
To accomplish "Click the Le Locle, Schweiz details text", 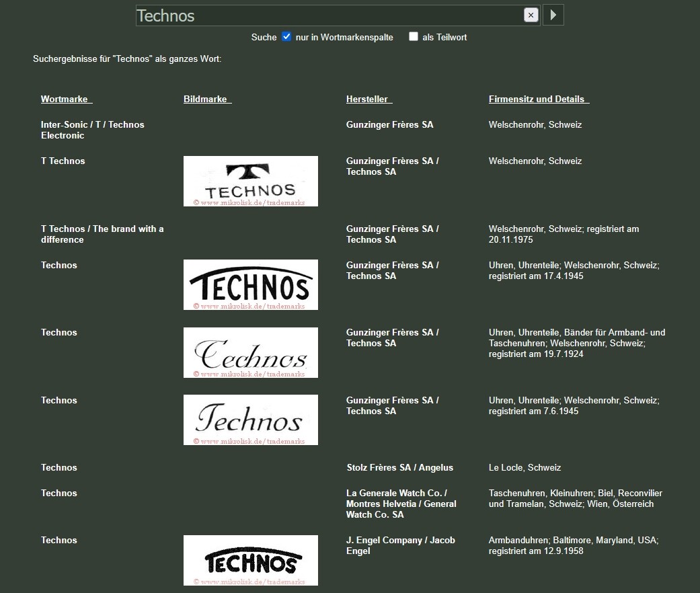I will point(524,467).
